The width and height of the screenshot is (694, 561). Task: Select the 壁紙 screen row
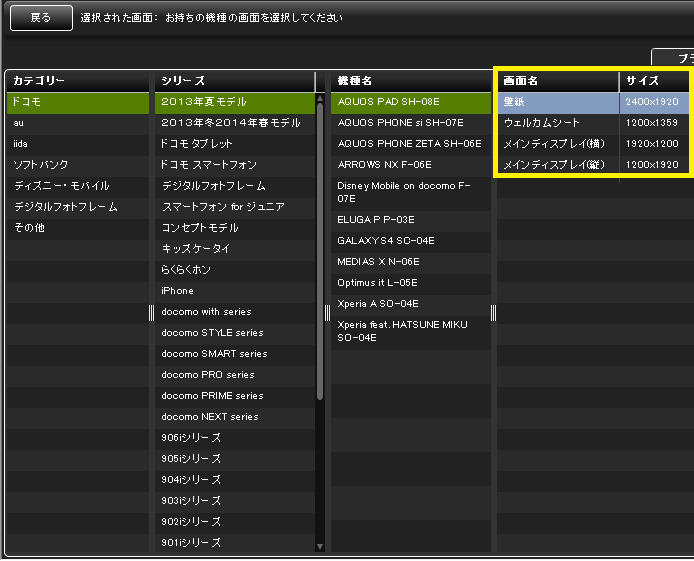(x=557, y=102)
